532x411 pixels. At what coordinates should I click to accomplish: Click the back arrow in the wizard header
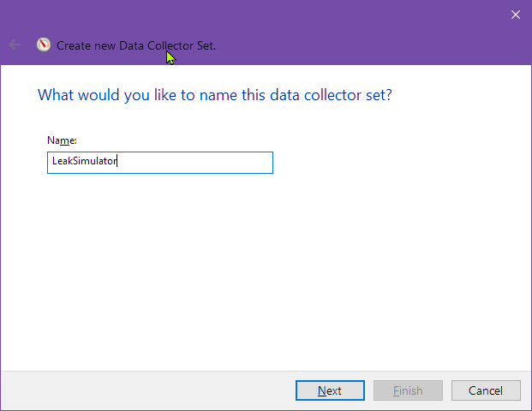(x=15, y=45)
